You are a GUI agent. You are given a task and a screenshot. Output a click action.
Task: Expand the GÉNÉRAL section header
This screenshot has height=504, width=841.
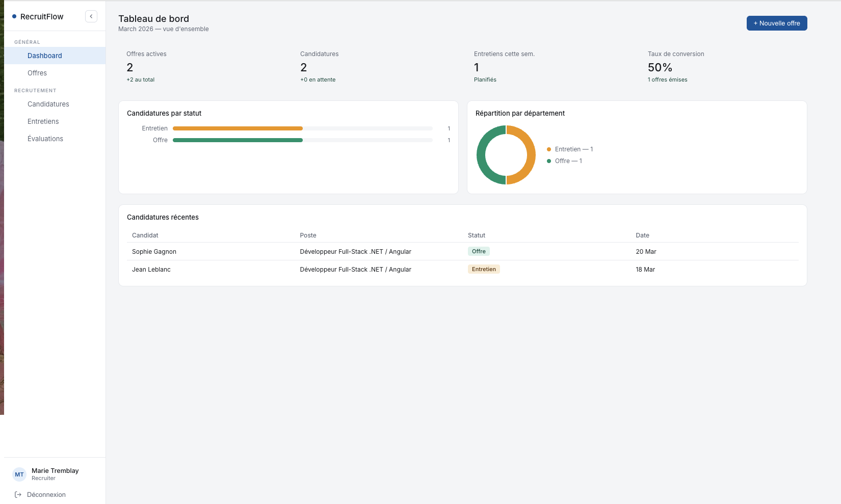point(27,42)
